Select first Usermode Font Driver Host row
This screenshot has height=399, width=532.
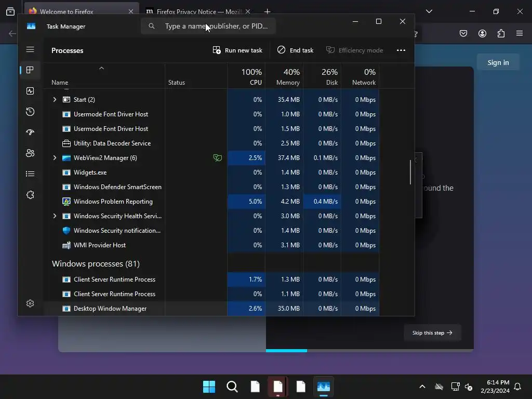211,114
